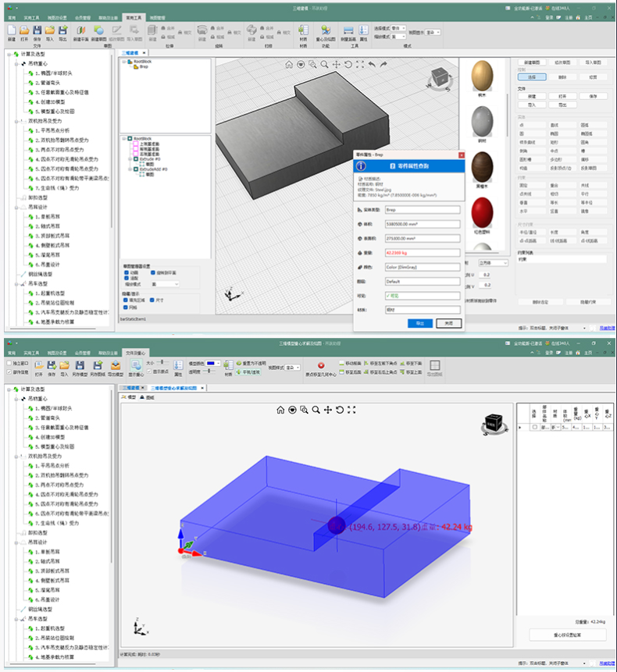617x672 pixels.
Task: Click the home view icon in the upper 3D viewport
Action: 289,64
